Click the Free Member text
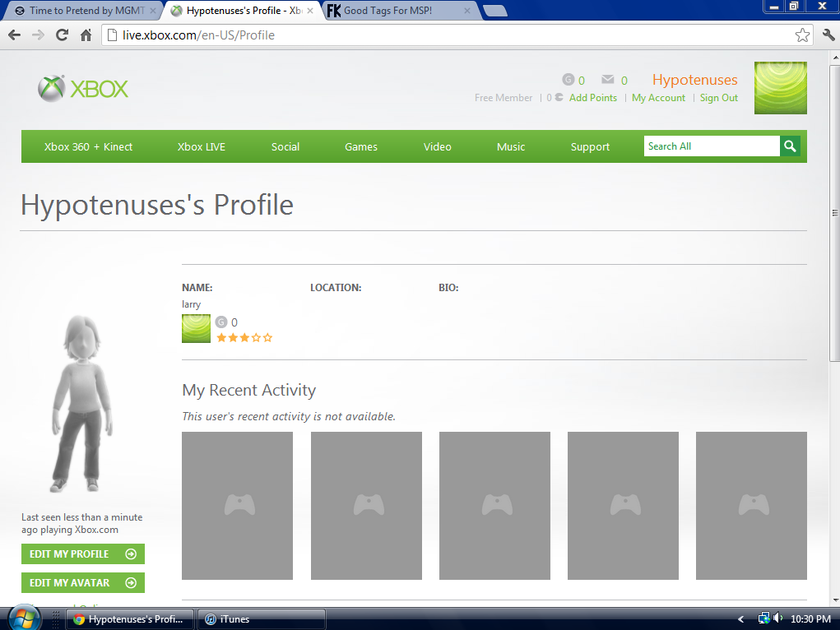 click(x=504, y=98)
